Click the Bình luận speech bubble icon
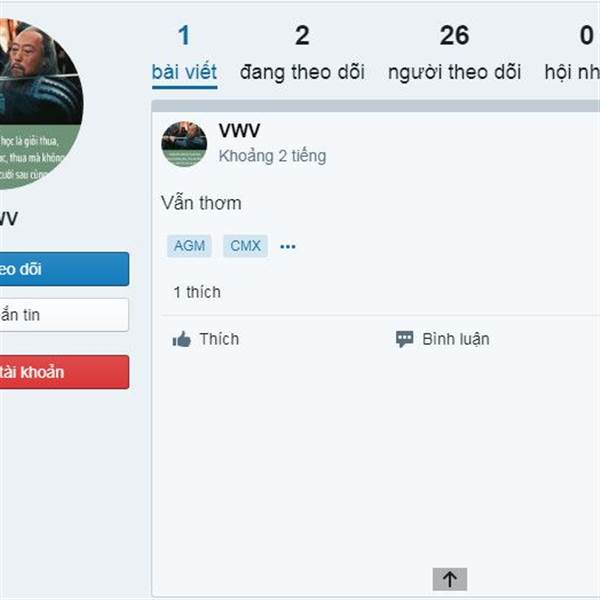The height and width of the screenshot is (600, 600). point(404,339)
